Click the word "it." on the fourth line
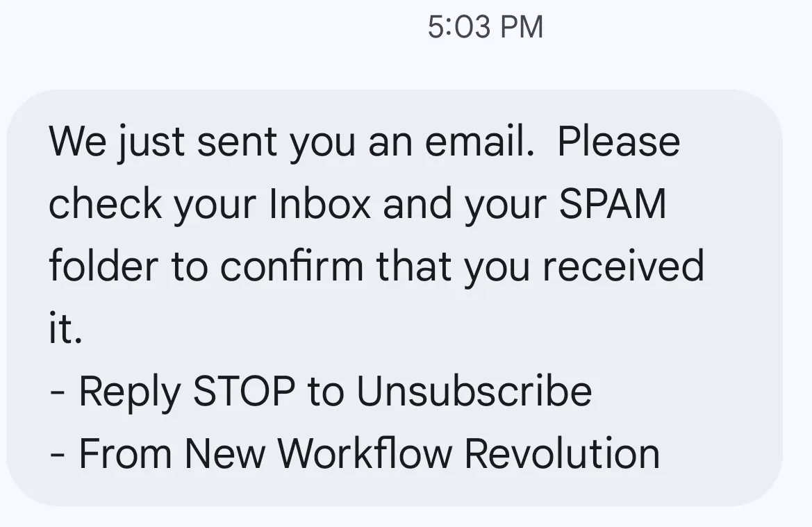Viewport: 812px width, 527px height. (65, 329)
